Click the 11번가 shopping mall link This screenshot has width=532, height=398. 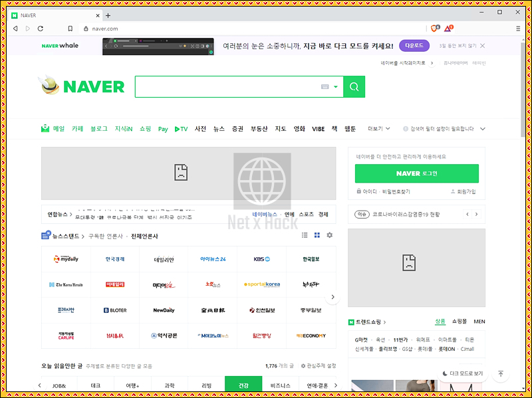click(x=400, y=340)
